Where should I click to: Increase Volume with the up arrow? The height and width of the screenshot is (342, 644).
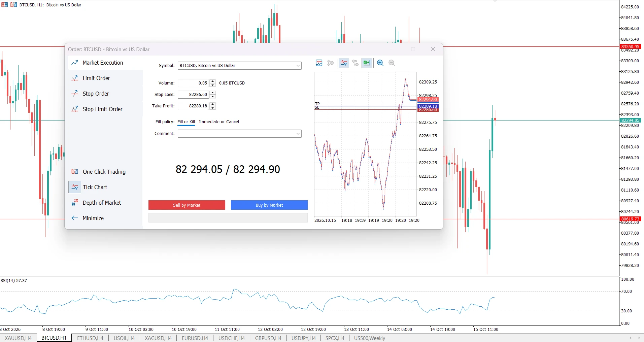click(x=212, y=81)
